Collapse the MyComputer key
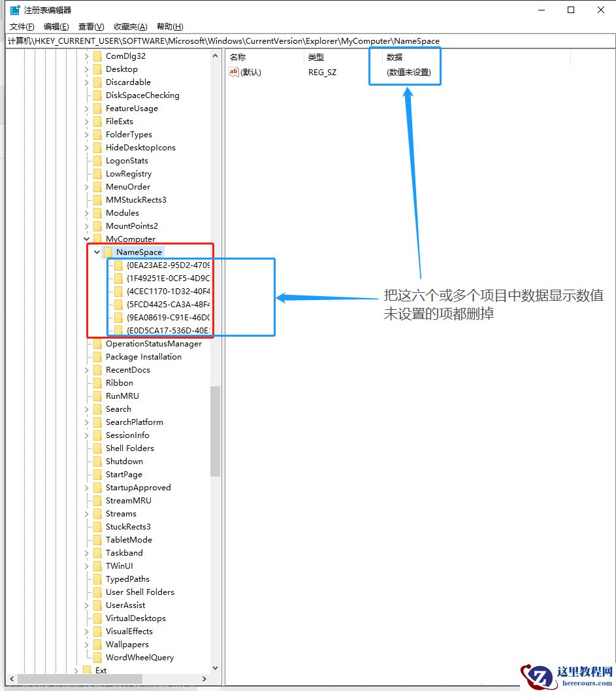Image resolution: width=616 pixels, height=691 pixels. coord(86,239)
